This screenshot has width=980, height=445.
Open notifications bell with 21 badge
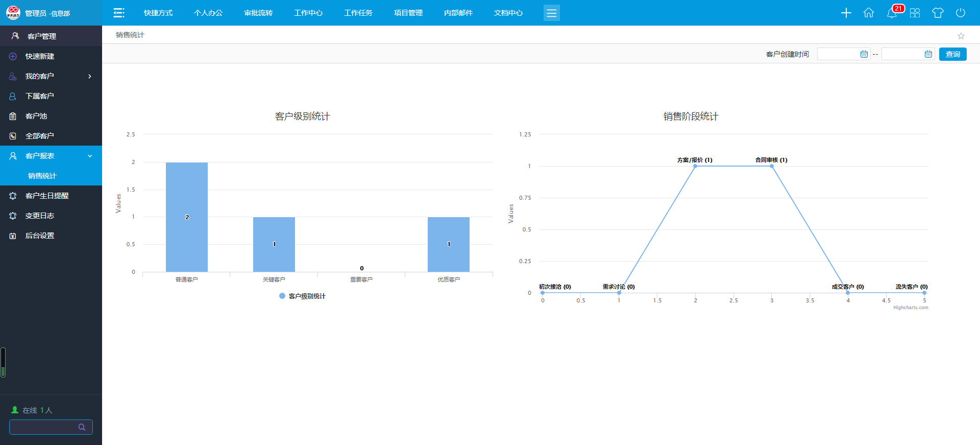(x=892, y=13)
